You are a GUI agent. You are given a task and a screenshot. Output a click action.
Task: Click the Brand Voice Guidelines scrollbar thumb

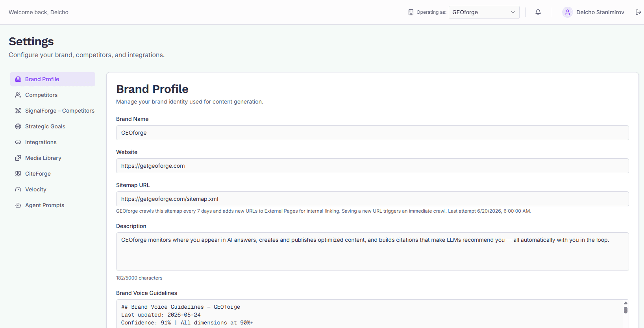(625, 310)
